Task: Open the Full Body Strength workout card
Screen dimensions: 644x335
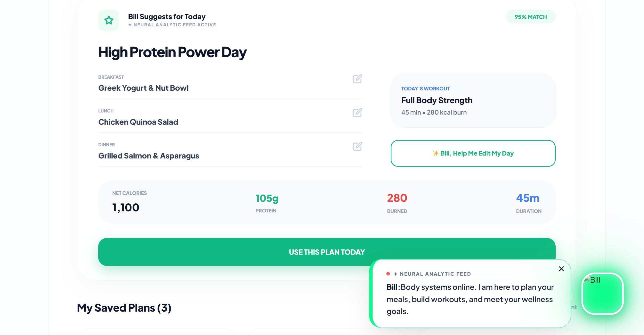Action: [x=473, y=101]
